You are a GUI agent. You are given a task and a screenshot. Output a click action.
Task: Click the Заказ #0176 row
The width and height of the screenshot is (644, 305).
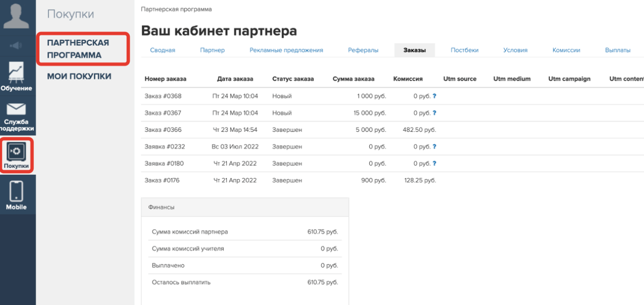[392, 180]
